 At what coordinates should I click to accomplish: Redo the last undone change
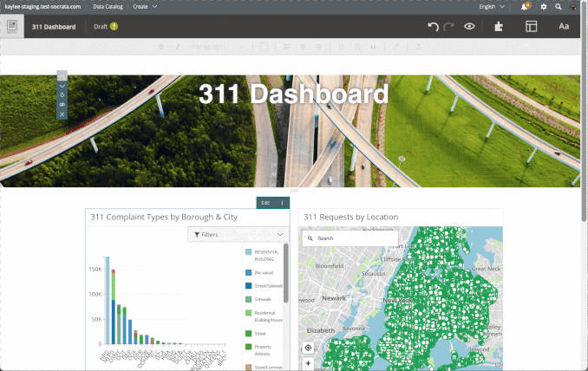tap(448, 26)
